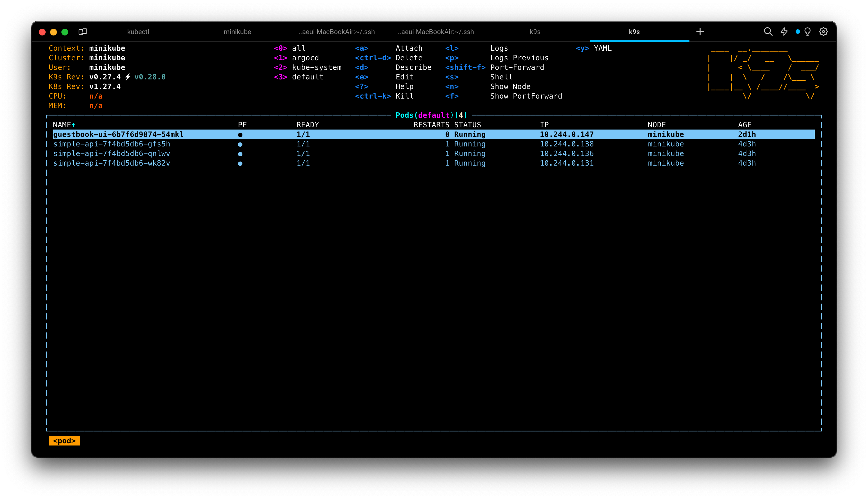Click the lightbulb hints icon
This screenshot has height=499, width=868.
807,32
